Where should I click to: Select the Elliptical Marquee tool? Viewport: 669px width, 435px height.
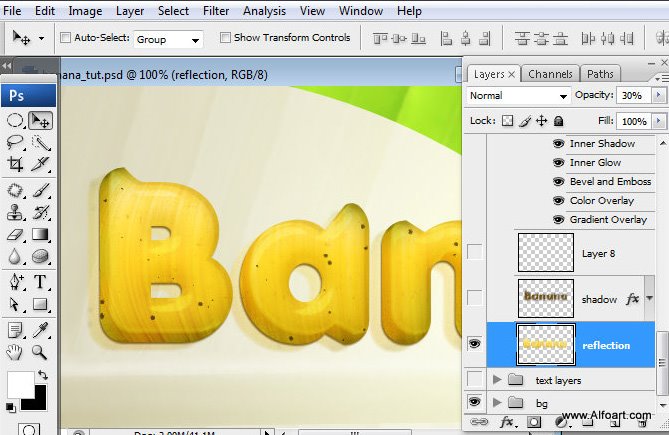coord(15,121)
